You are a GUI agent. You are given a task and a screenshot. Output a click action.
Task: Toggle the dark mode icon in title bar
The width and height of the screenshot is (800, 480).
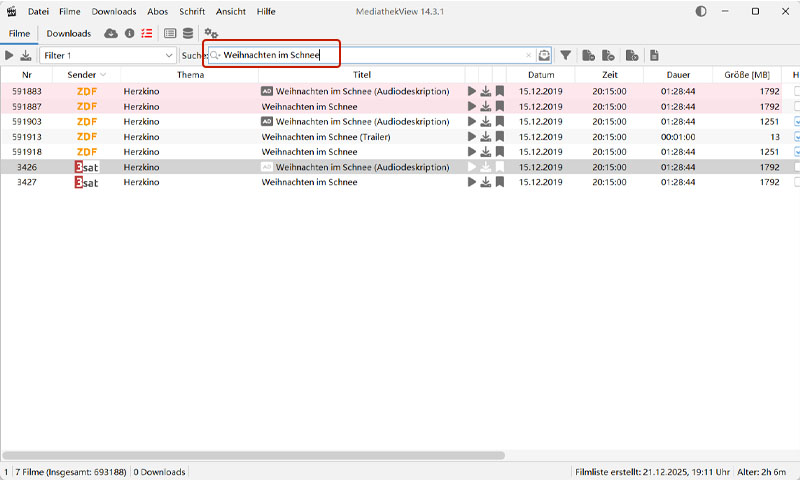tap(700, 11)
